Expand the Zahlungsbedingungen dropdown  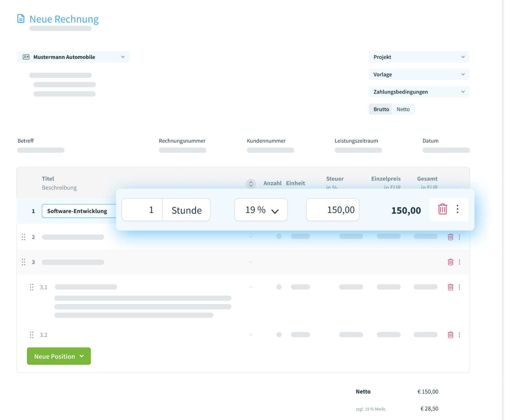pyautogui.click(x=419, y=92)
